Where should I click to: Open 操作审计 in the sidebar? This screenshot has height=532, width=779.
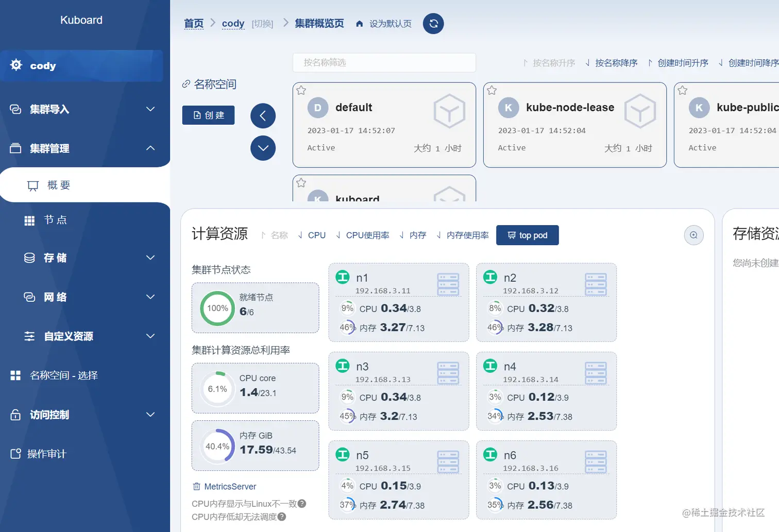(x=85, y=454)
